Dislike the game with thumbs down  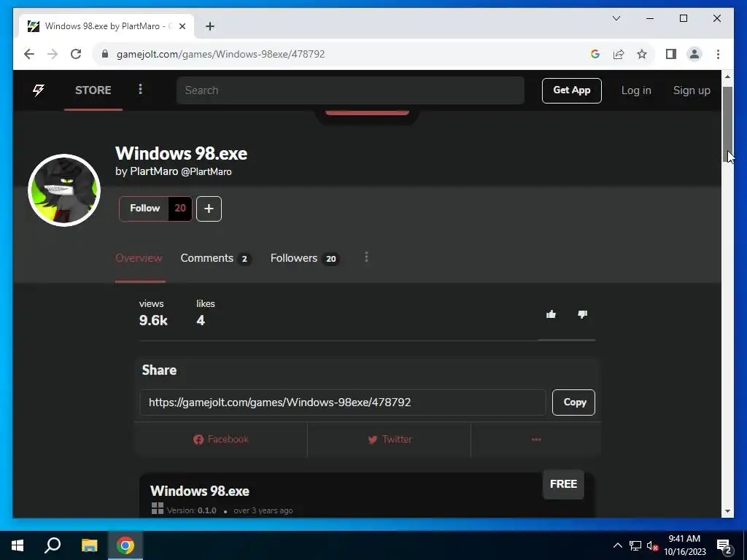(582, 314)
